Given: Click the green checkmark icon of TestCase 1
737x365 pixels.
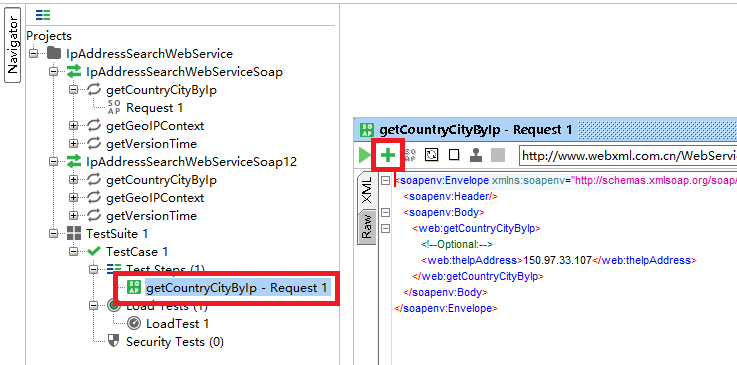Looking at the screenshot, I should pos(94,251).
